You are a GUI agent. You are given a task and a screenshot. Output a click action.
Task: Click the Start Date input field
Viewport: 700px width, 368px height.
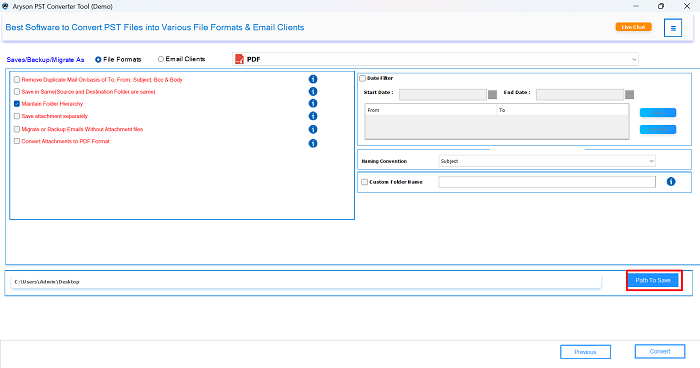pos(442,94)
